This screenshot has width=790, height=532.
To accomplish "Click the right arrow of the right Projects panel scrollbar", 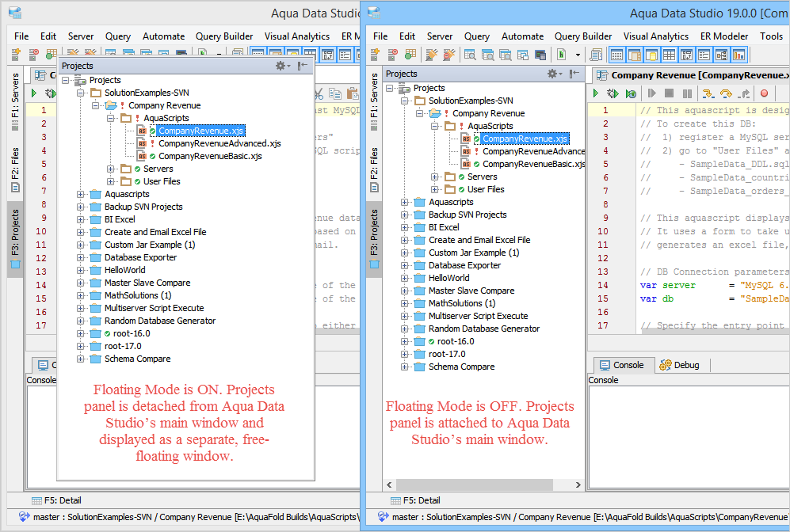I will pyautogui.click(x=578, y=484).
